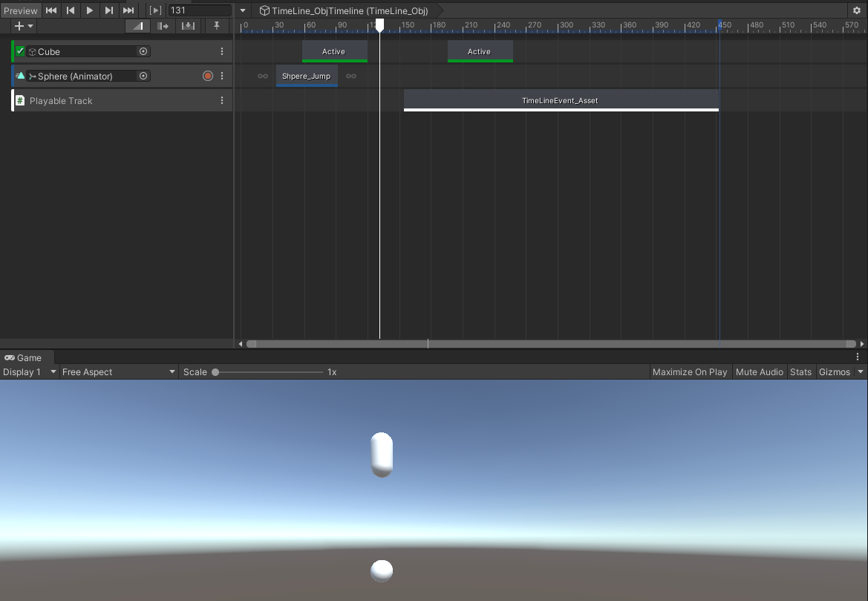
Task: Click post-extrapolation infinity icon after Shpere_Jump
Action: click(x=351, y=76)
